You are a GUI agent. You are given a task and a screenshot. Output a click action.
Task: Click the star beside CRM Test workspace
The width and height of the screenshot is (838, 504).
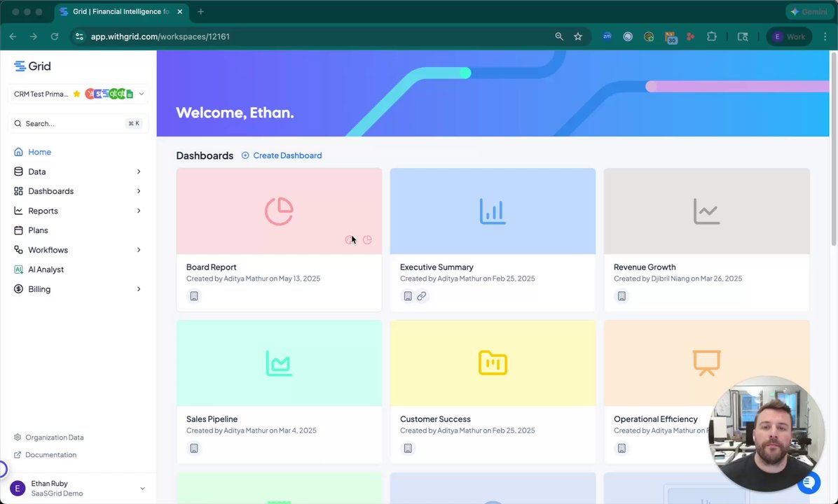coord(77,94)
